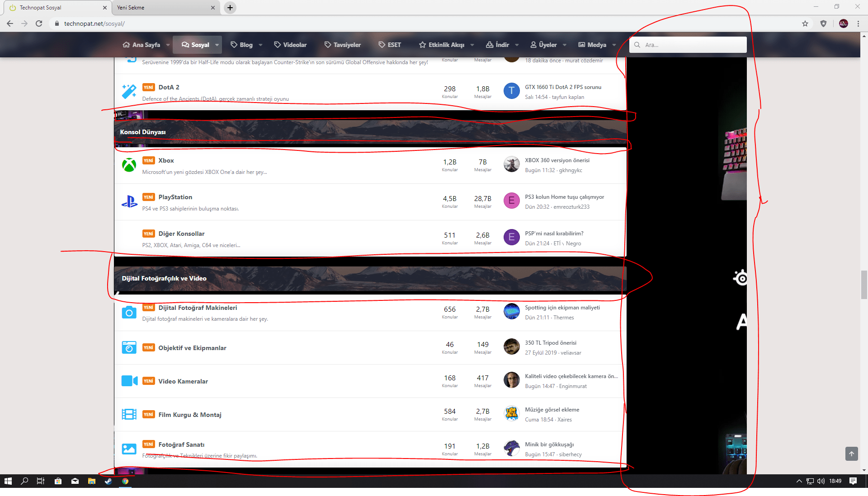Bookmark this page with star icon
Image resolution: width=868 pixels, height=496 pixels.
pos(805,23)
